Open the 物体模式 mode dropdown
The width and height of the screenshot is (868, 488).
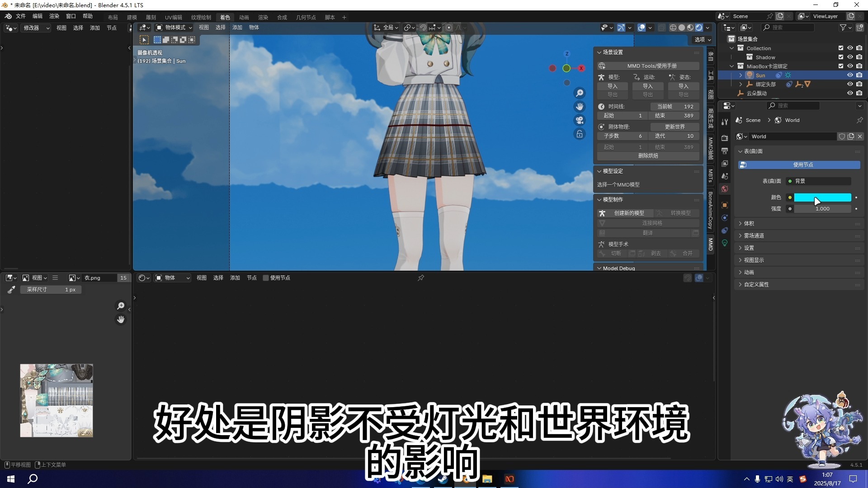[174, 28]
